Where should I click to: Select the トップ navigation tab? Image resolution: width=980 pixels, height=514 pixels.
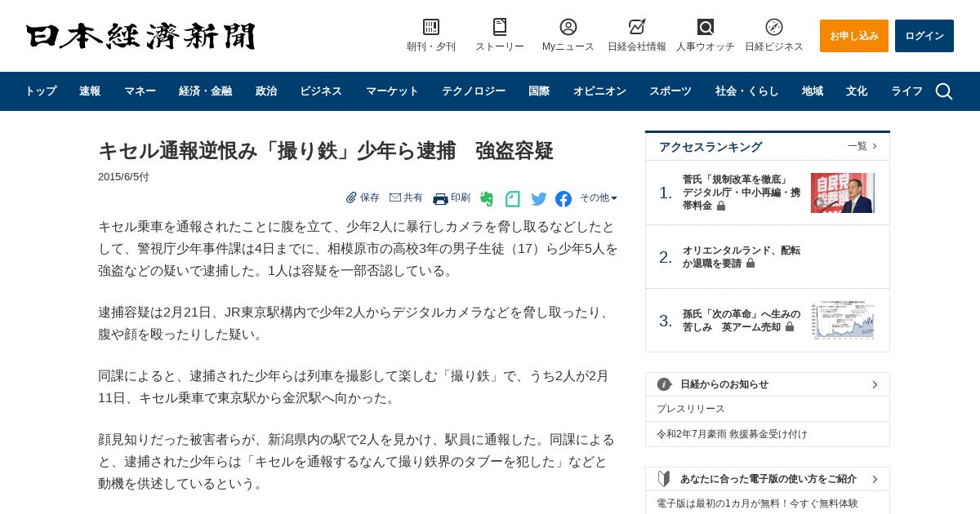tap(41, 91)
